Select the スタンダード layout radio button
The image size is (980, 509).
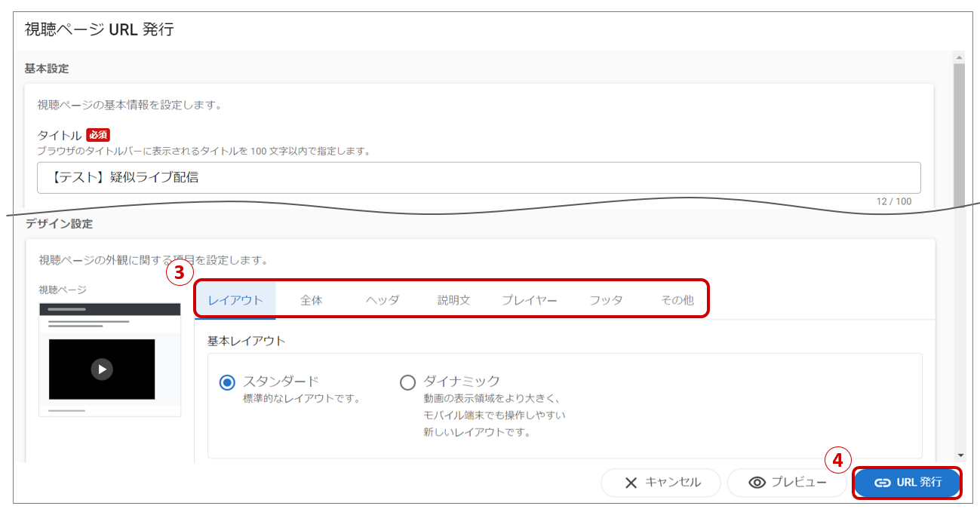(x=227, y=382)
